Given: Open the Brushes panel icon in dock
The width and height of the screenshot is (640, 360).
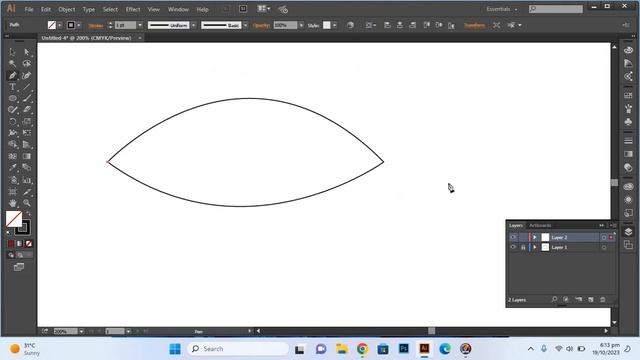Looking at the screenshot, I should [x=628, y=108].
